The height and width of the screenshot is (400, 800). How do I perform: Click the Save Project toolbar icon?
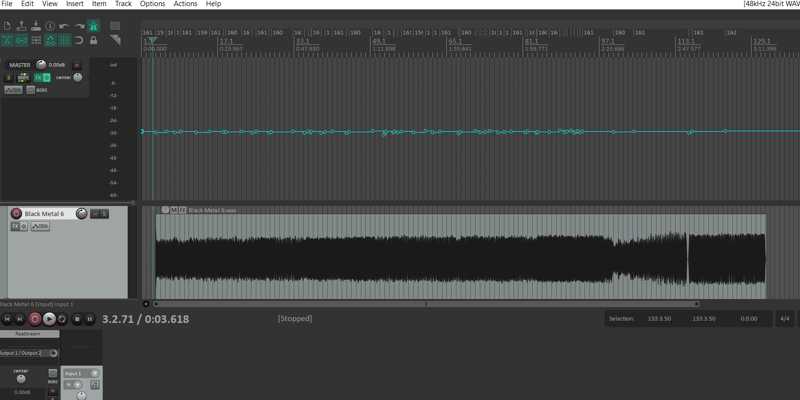click(36, 26)
